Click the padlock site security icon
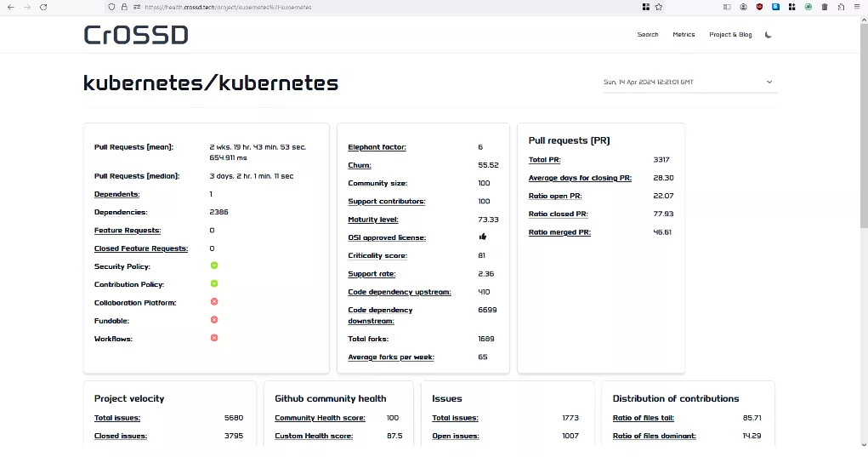 [x=124, y=7]
